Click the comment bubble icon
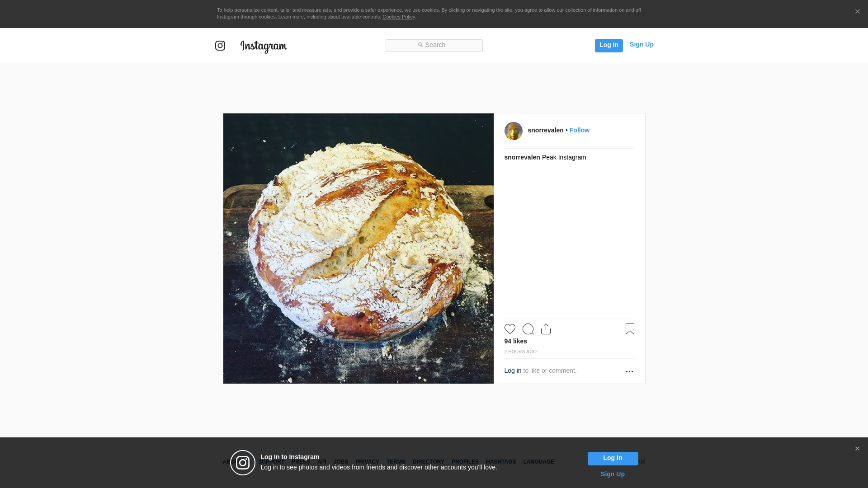 (x=528, y=329)
